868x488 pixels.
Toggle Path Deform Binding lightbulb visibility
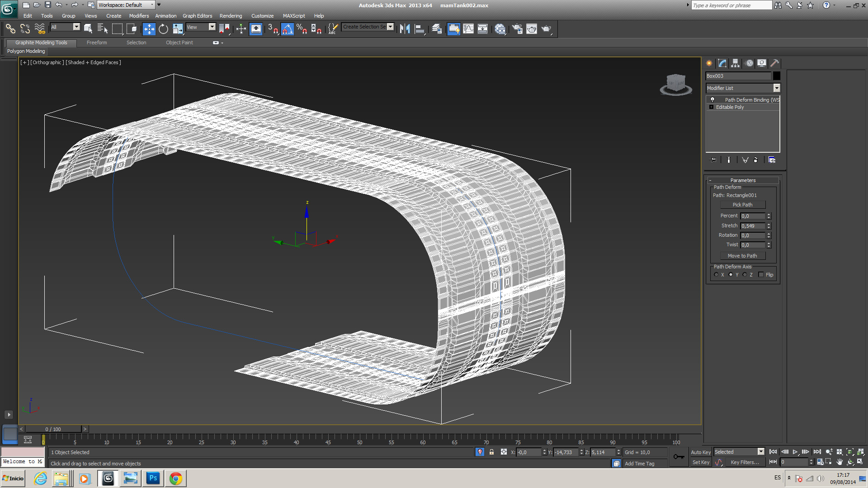[x=712, y=100]
